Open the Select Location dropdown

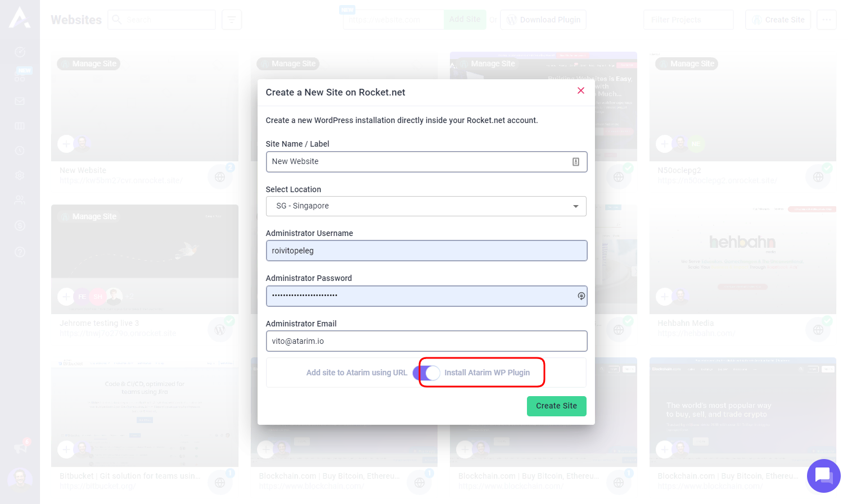point(426,206)
